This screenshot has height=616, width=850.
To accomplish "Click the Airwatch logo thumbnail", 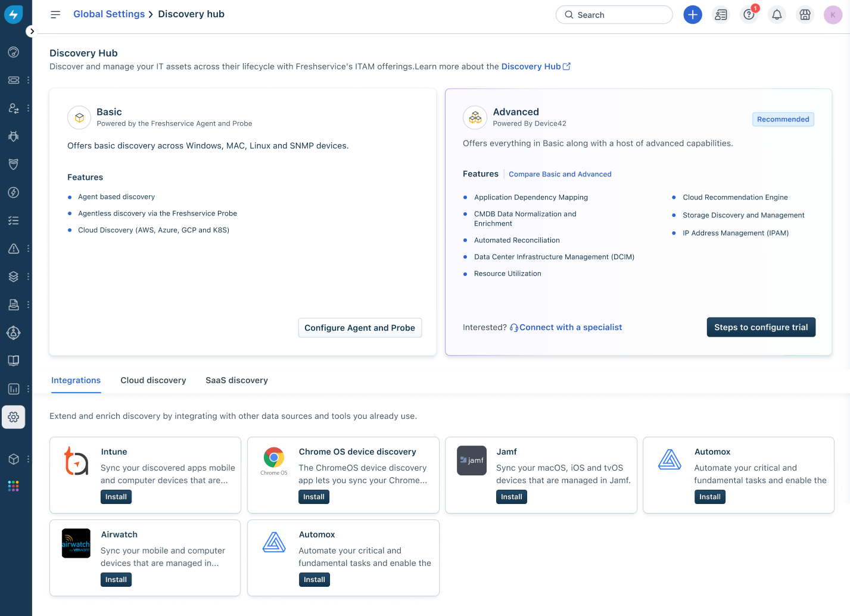I will (76, 543).
